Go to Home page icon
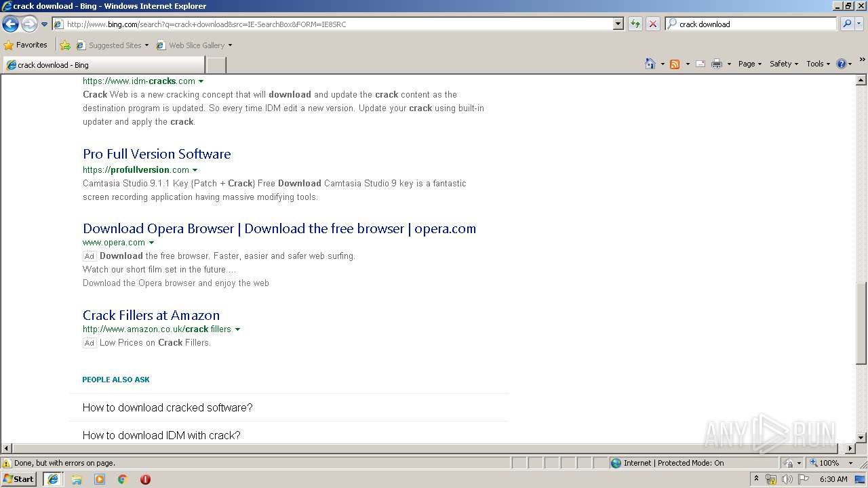The height and width of the screenshot is (488, 868). click(x=650, y=64)
